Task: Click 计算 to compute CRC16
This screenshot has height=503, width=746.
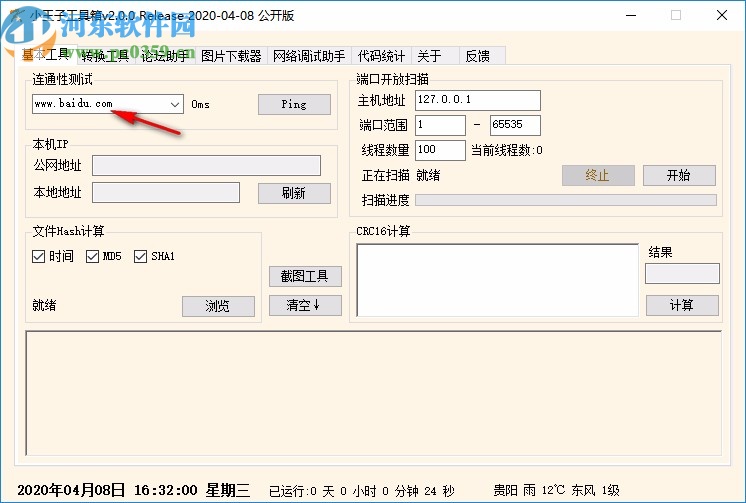Action: [682, 305]
